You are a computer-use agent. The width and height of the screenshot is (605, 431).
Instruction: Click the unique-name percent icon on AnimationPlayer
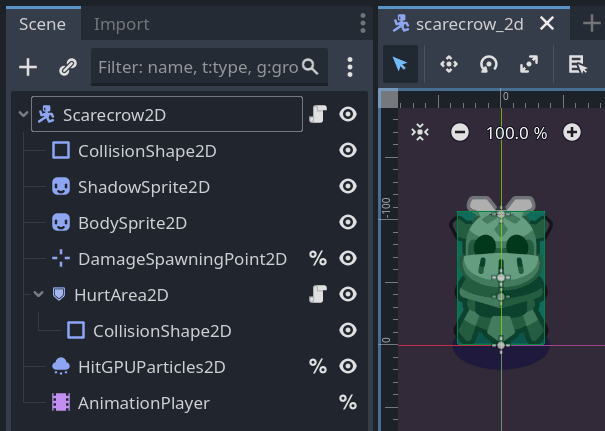pos(348,402)
